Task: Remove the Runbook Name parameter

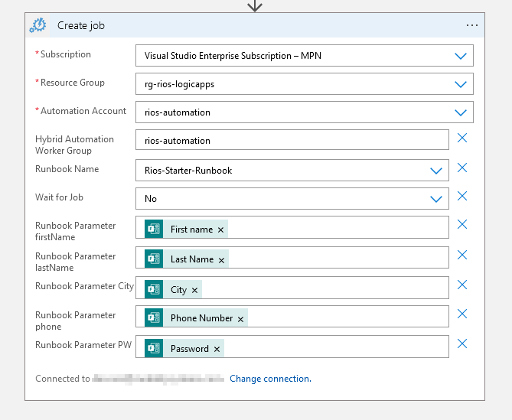Action: 462,168
